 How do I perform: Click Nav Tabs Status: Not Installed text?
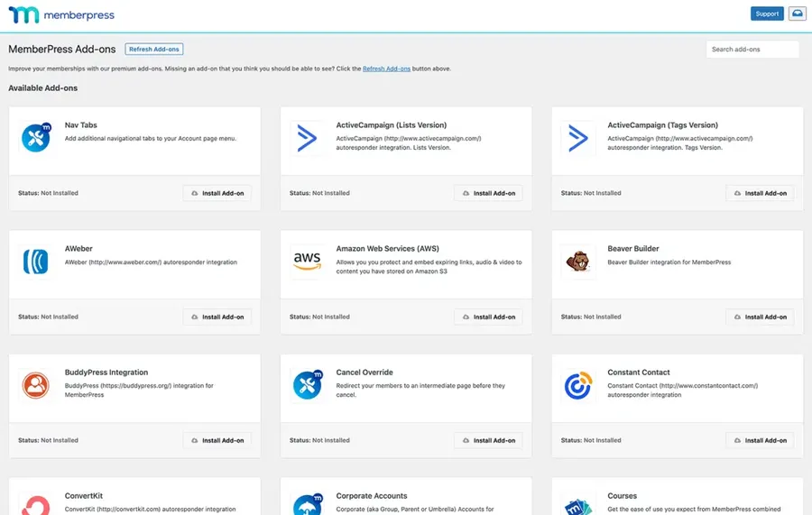(48, 193)
